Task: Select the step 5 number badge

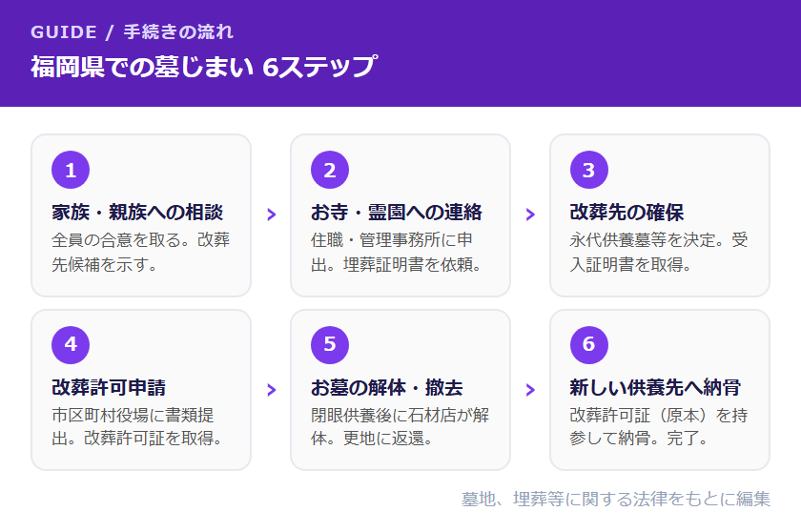Action: coord(330,345)
